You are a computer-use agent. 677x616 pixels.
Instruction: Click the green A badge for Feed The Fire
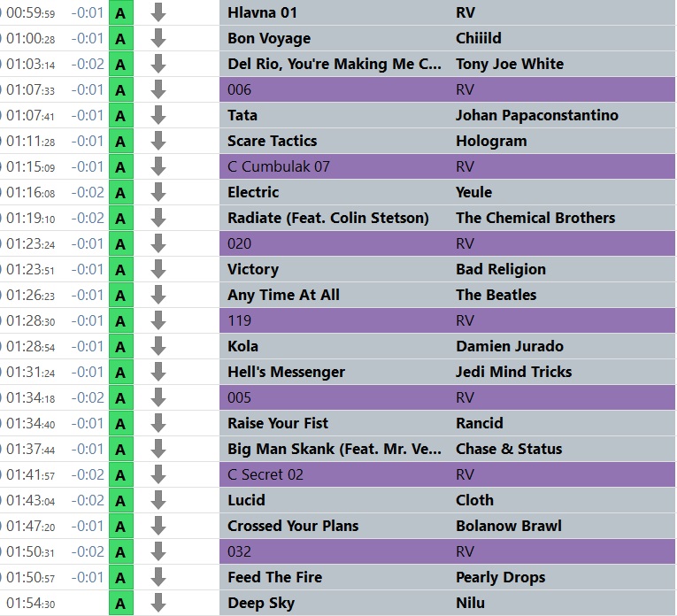121,578
